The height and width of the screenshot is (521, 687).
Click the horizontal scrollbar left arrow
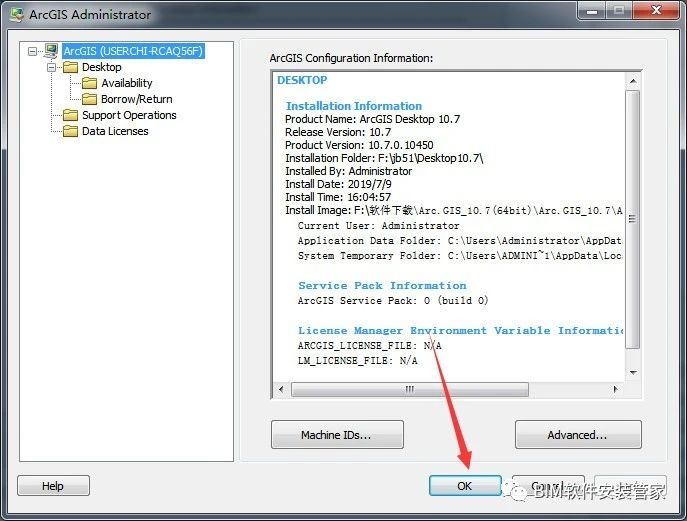click(281, 389)
